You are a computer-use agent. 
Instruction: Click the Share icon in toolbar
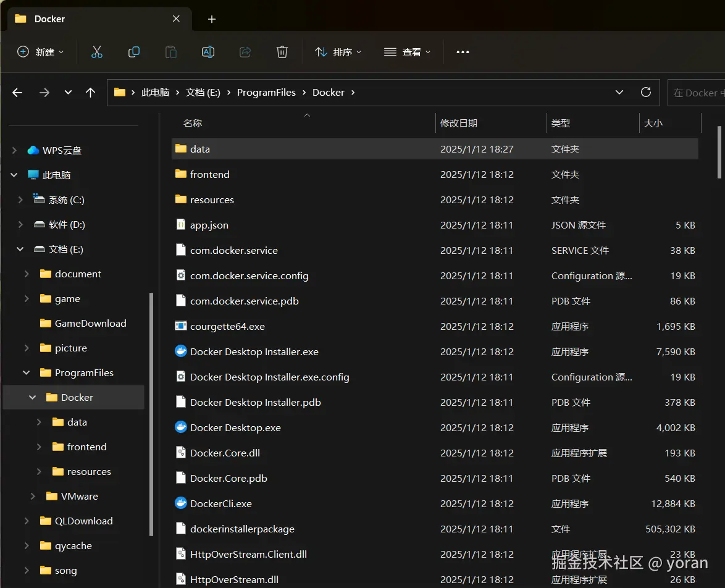245,52
